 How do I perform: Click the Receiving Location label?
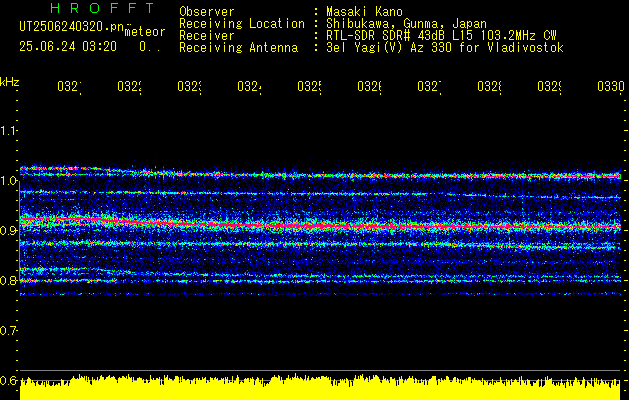click(242, 23)
